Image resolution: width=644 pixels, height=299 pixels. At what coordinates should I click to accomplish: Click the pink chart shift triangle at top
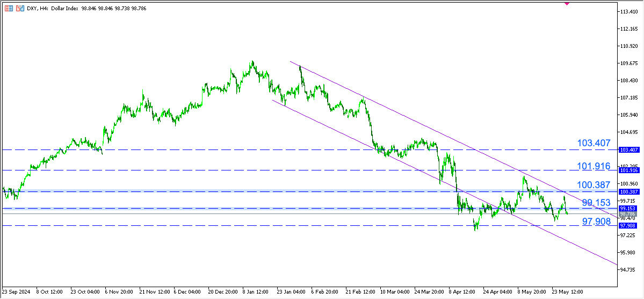click(x=566, y=3)
